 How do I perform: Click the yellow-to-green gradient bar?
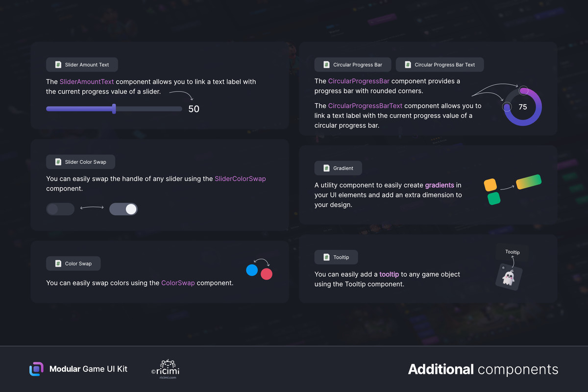529,182
